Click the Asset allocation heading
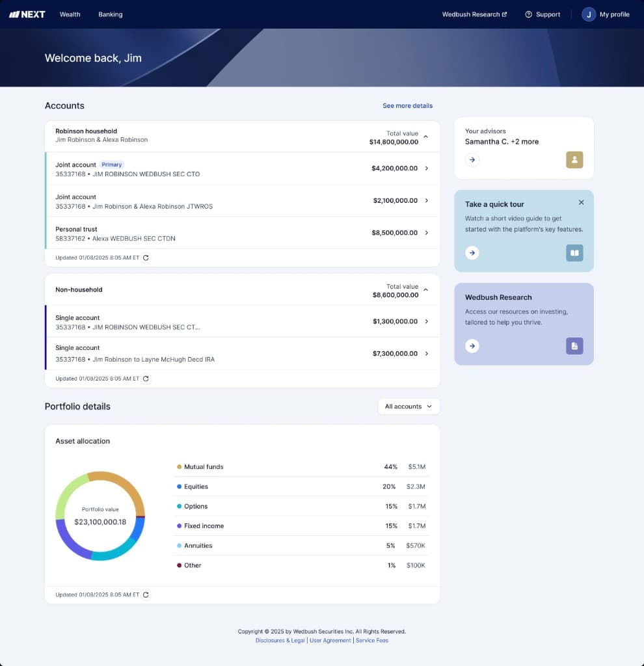This screenshot has height=666, width=644. point(83,442)
